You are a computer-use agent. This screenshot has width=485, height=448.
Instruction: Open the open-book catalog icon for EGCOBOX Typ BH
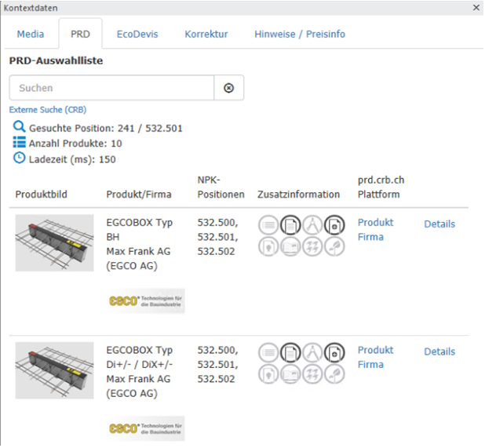click(x=290, y=246)
